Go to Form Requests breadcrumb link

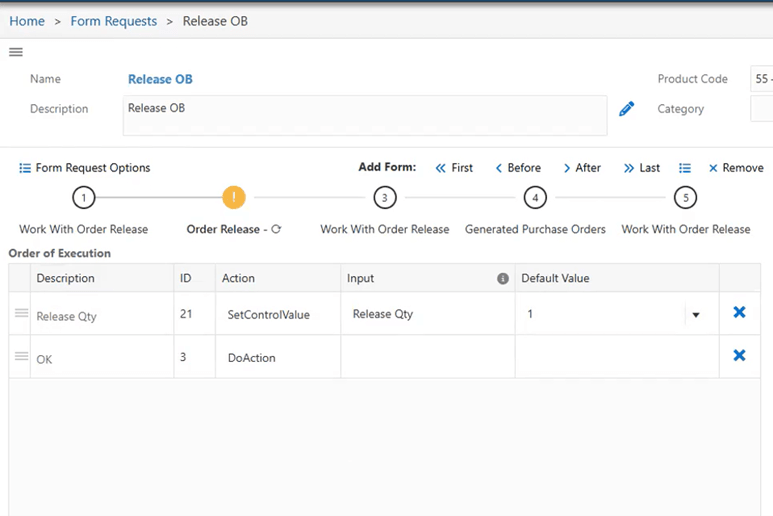pyautogui.click(x=114, y=21)
